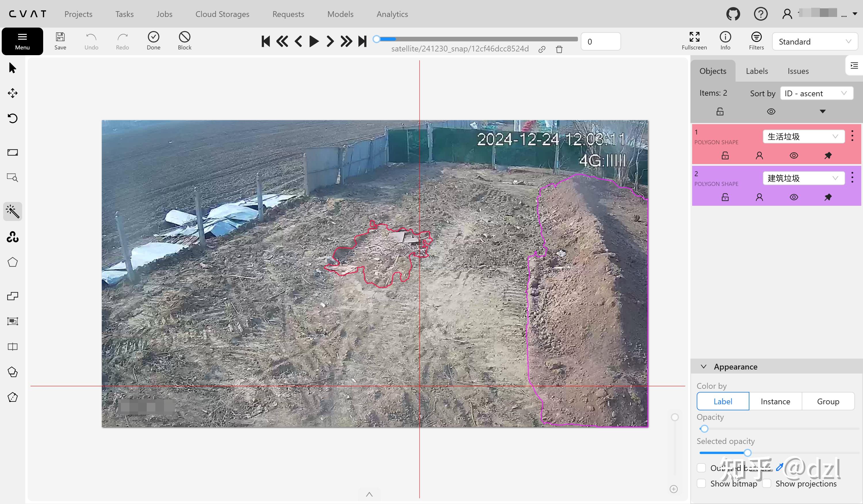Screen dimensions: 863x504
Task: Choose the Draw polygon tool
Action: point(13,262)
